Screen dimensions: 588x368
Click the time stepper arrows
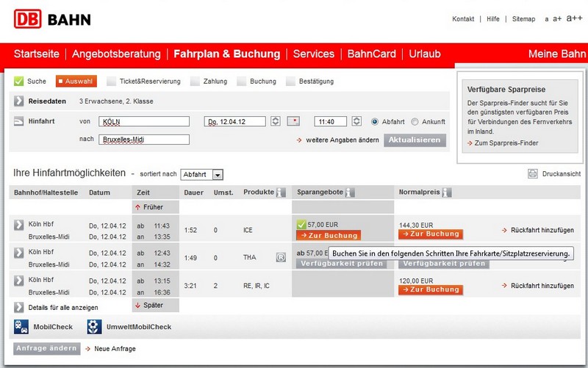click(x=356, y=121)
